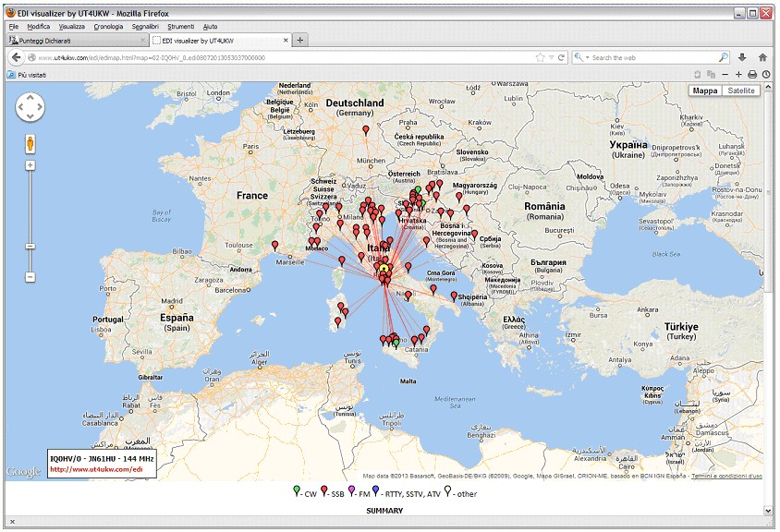Open the Strumenti menu
This screenshot has width=780, height=532.
[x=180, y=27]
